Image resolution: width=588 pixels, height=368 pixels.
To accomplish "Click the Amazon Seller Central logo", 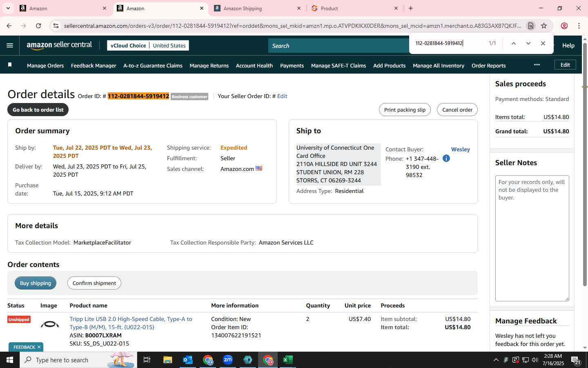I will click(x=59, y=45).
